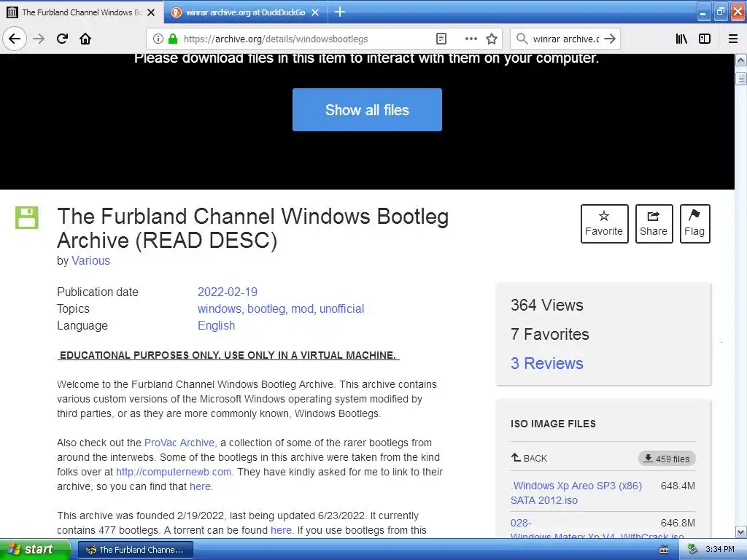Open a new tab with plus button
Screen dimensions: 747x560
[x=340, y=12]
